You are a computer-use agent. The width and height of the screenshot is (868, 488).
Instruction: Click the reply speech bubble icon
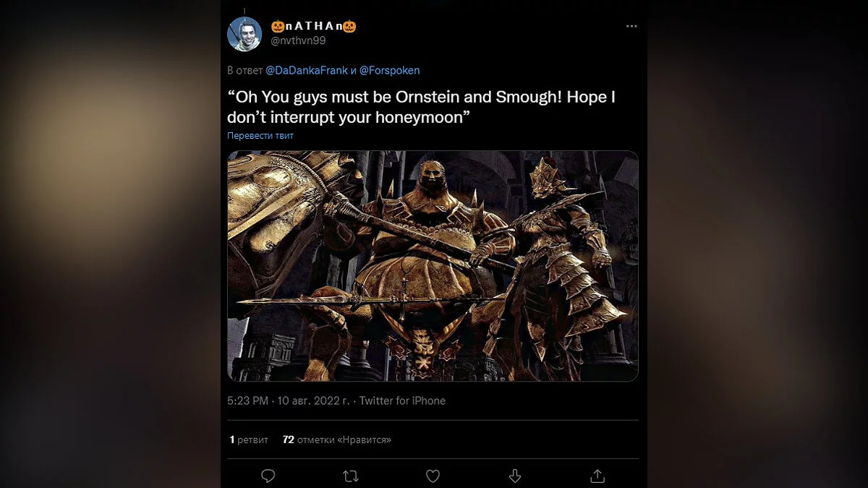tap(268, 476)
